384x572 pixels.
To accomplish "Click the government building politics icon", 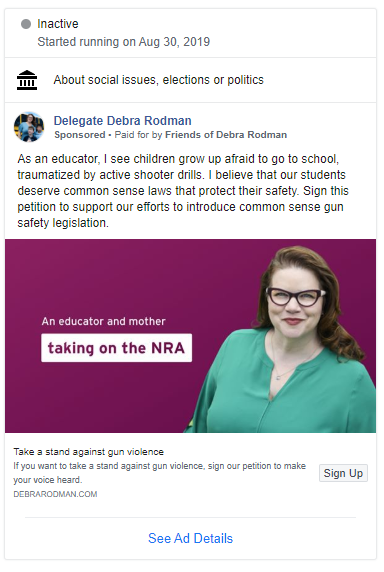I will [x=27, y=80].
